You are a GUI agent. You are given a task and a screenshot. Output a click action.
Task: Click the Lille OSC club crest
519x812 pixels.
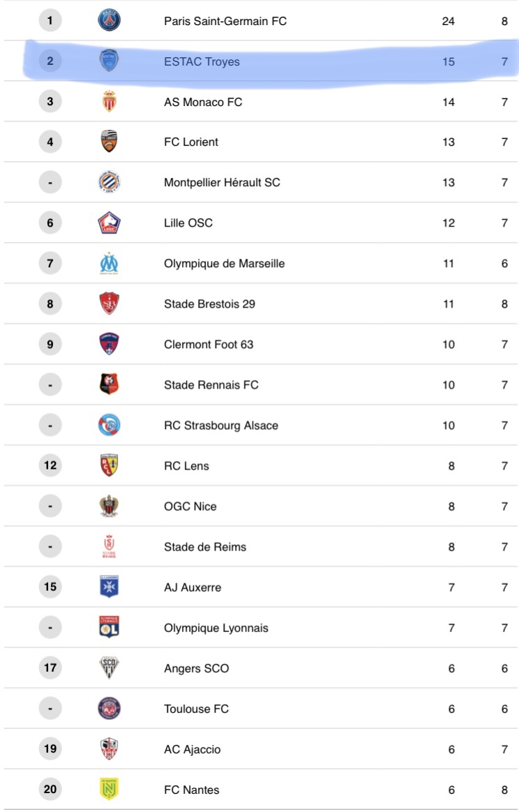click(109, 223)
